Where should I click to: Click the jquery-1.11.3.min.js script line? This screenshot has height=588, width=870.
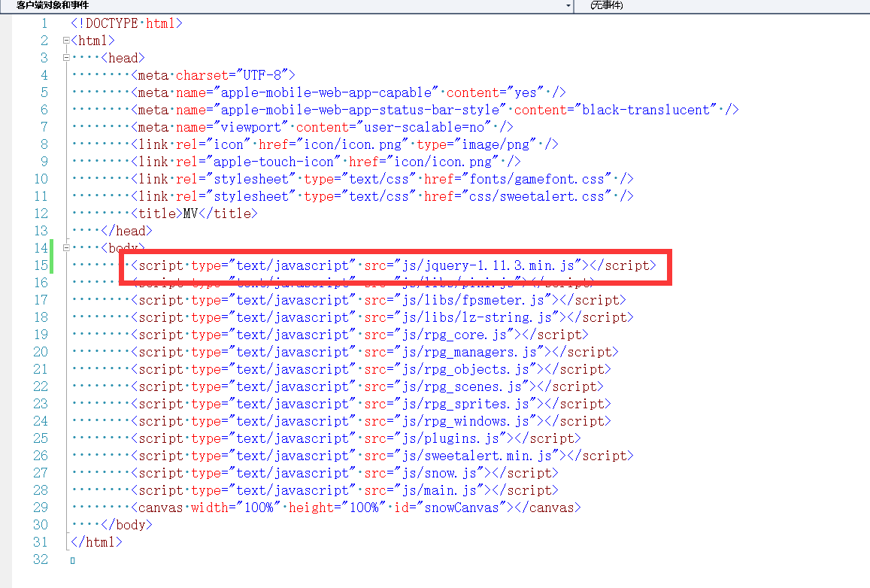[393, 265]
